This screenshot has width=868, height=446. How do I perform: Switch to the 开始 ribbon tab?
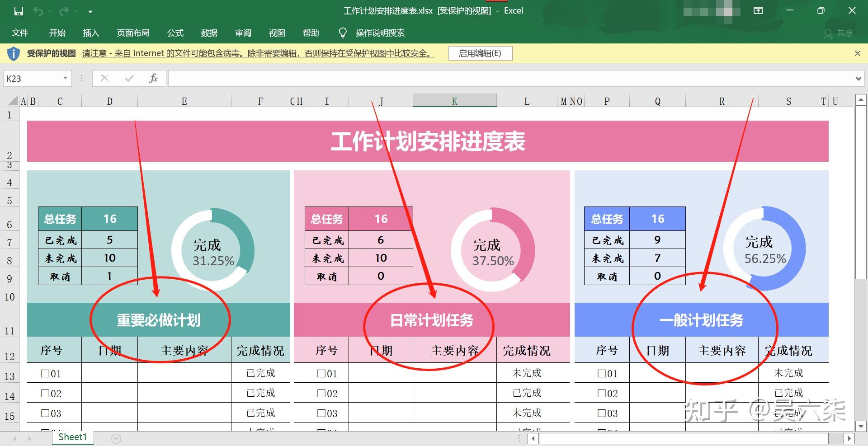pyautogui.click(x=57, y=33)
